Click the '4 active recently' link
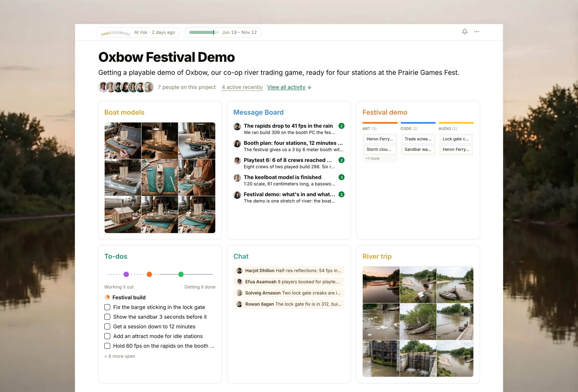This screenshot has height=392, width=578. (242, 87)
